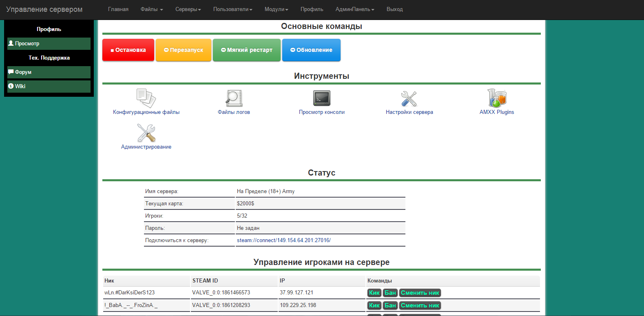The width and height of the screenshot is (644, 316).
Task: Follow the steam://connect server link
Action: pyautogui.click(x=283, y=240)
